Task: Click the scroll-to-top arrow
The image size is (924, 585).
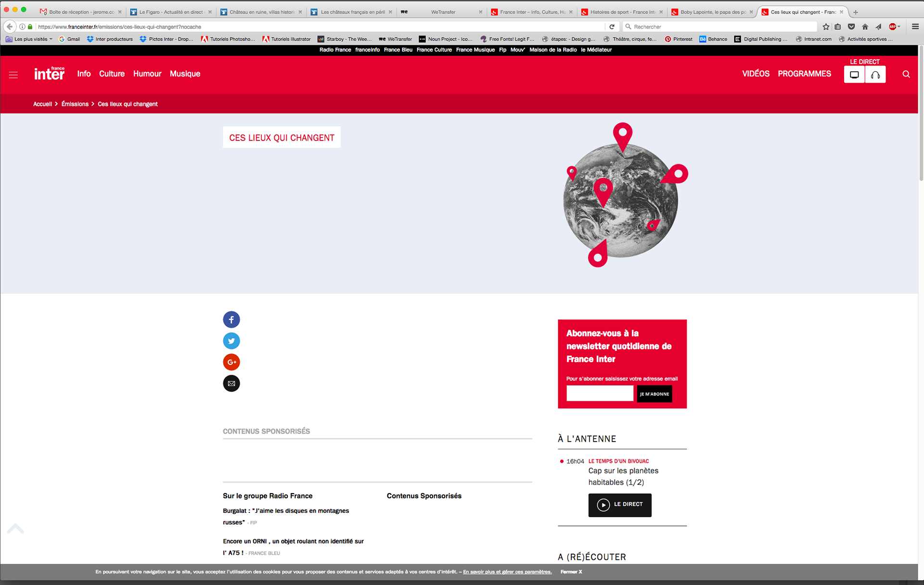Action: point(15,529)
